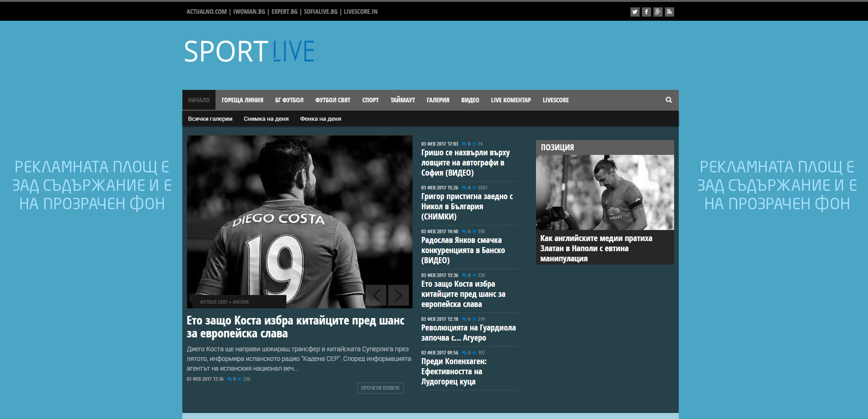
Task: Open the Google Plus social icon
Action: pyautogui.click(x=658, y=12)
